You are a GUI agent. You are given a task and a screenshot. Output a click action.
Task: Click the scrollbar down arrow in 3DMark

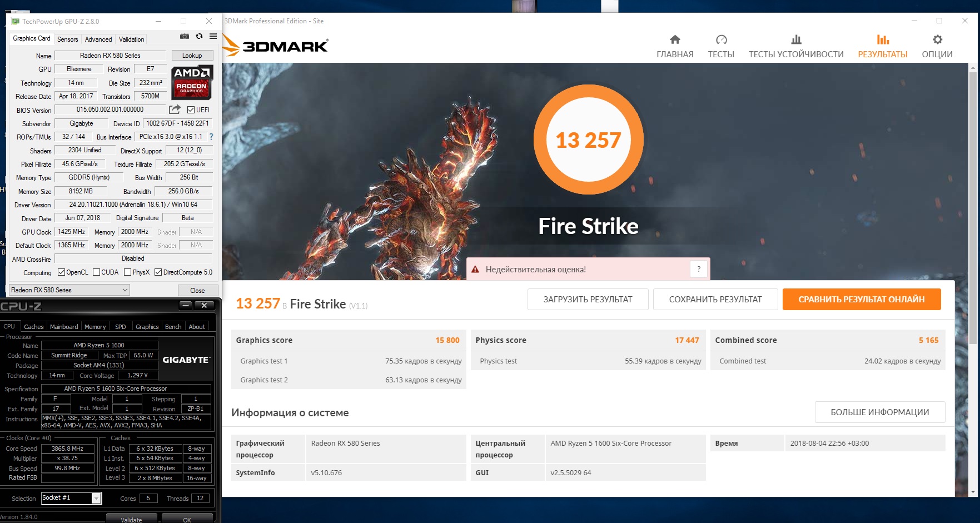coord(972,492)
